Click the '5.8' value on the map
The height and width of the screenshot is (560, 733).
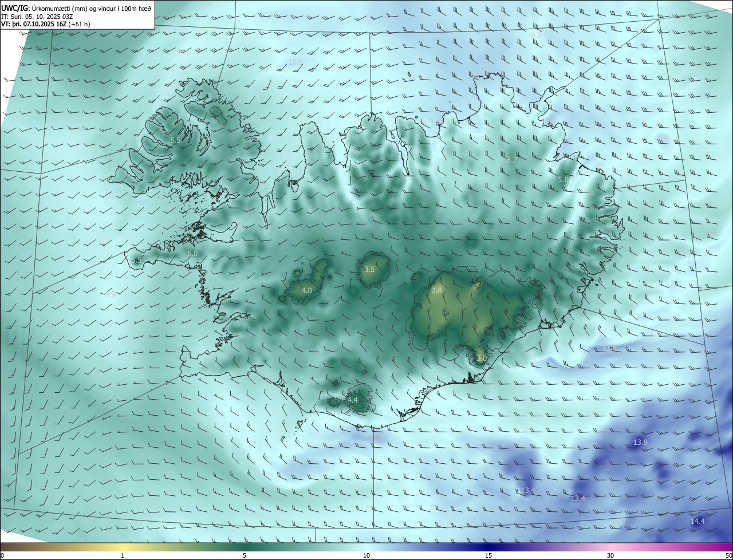click(563, 179)
